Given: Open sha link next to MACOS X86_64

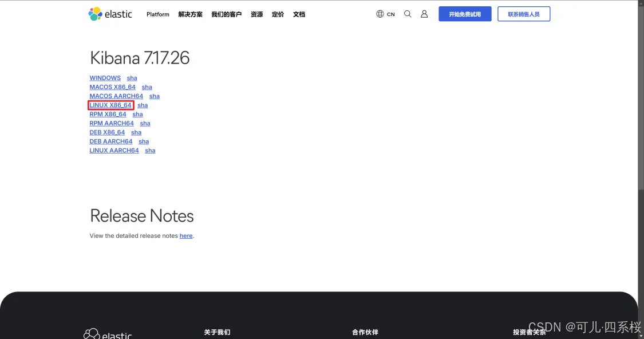Looking at the screenshot, I should pyautogui.click(x=147, y=87).
